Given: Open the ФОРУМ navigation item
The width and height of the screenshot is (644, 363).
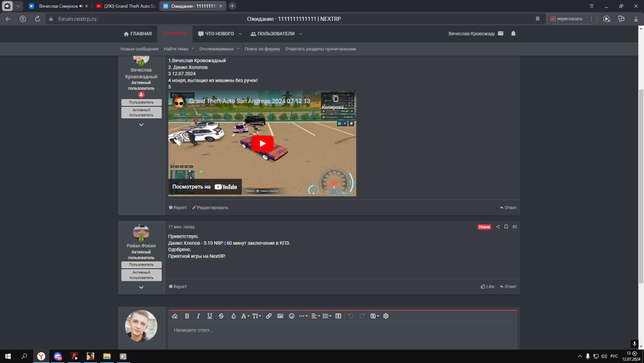Looking at the screenshot, I should [175, 33].
